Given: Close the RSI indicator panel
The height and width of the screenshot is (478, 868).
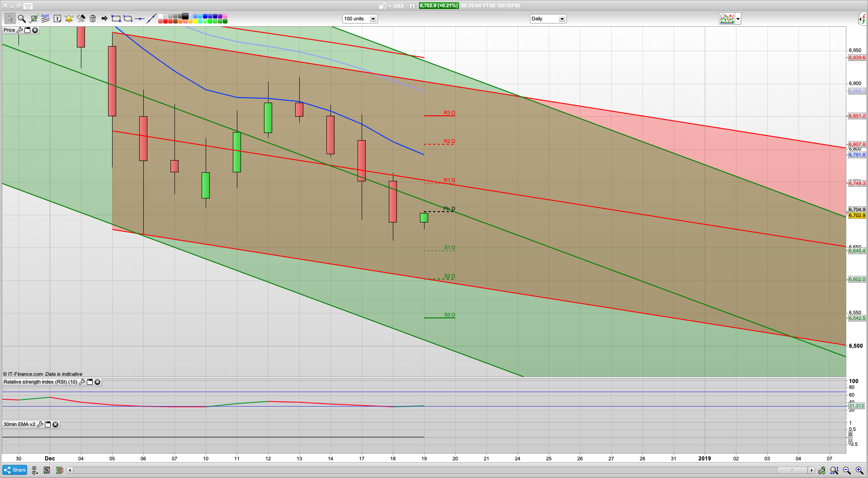Looking at the screenshot, I should (97, 382).
